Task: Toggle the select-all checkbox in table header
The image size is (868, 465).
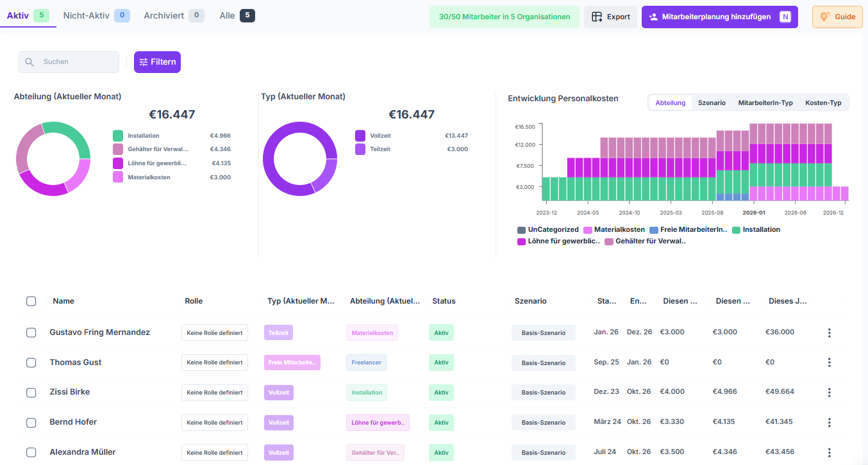Action: 31,301
